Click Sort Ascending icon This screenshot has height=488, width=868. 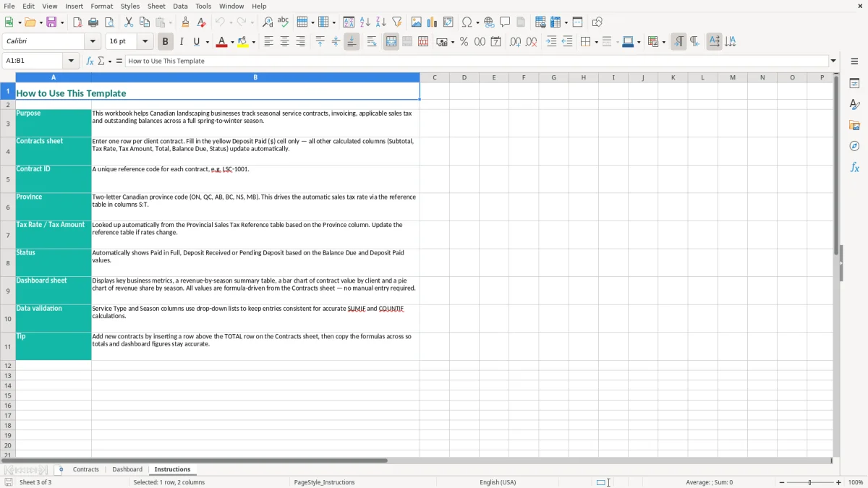tap(365, 22)
